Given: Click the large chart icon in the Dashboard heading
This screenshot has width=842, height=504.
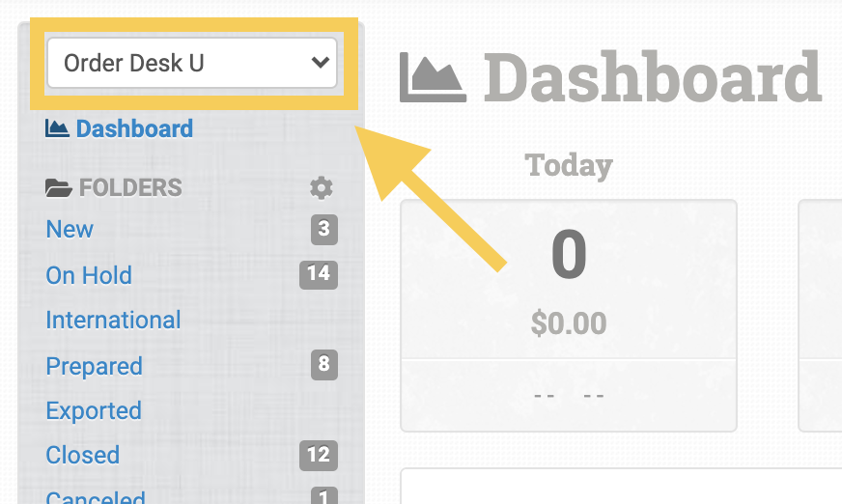Looking at the screenshot, I should coord(433,77).
